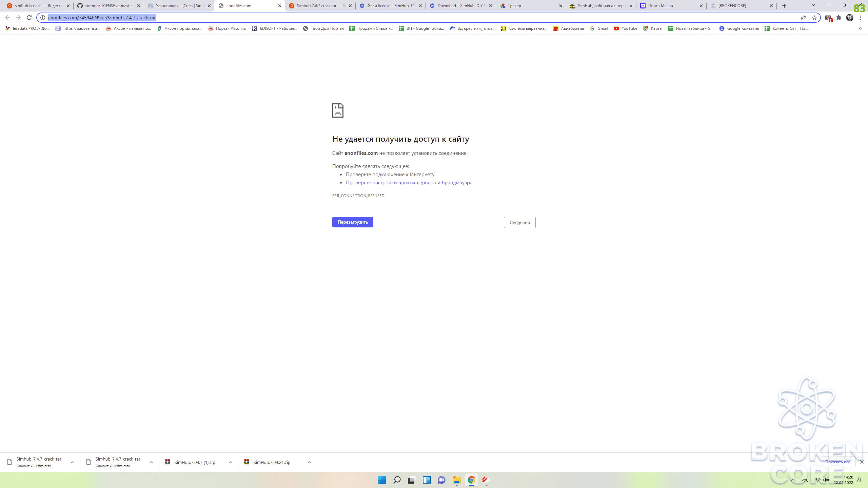868x488 pixels.
Task: Click the Перезагрузить button
Action: pos(353,222)
